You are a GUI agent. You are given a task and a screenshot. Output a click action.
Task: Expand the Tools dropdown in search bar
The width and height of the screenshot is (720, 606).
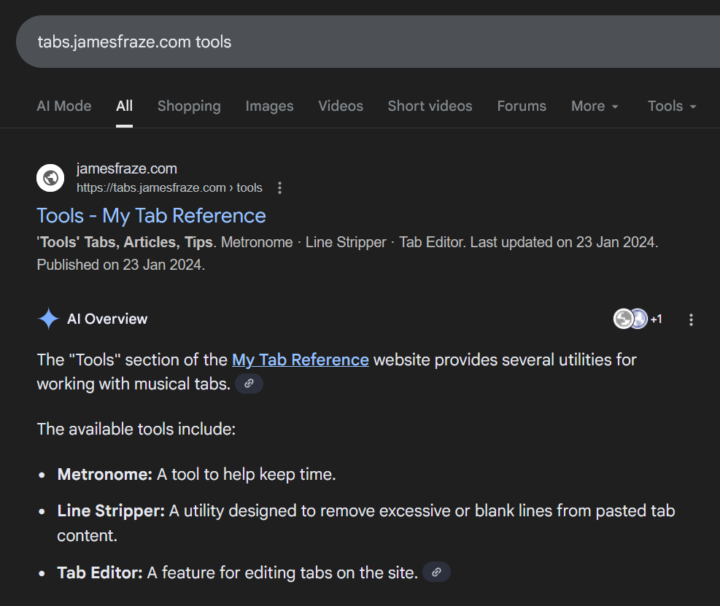coord(672,106)
